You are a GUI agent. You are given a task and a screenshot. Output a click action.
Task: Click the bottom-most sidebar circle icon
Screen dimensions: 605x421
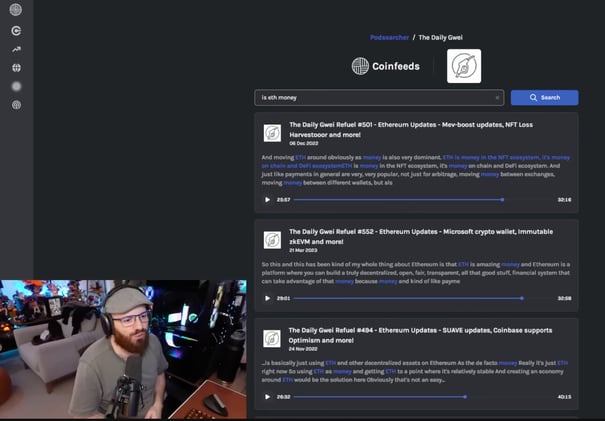[16, 105]
